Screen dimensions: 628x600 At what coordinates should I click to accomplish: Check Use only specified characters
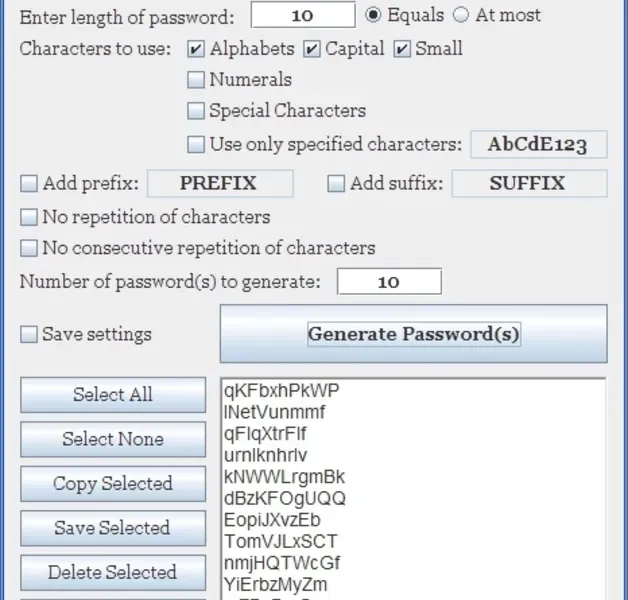point(195,144)
